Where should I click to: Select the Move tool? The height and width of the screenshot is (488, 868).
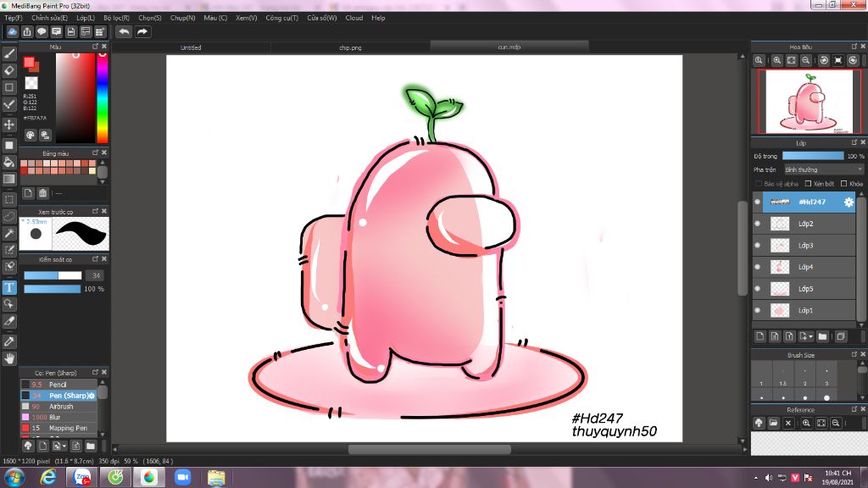pos(9,125)
